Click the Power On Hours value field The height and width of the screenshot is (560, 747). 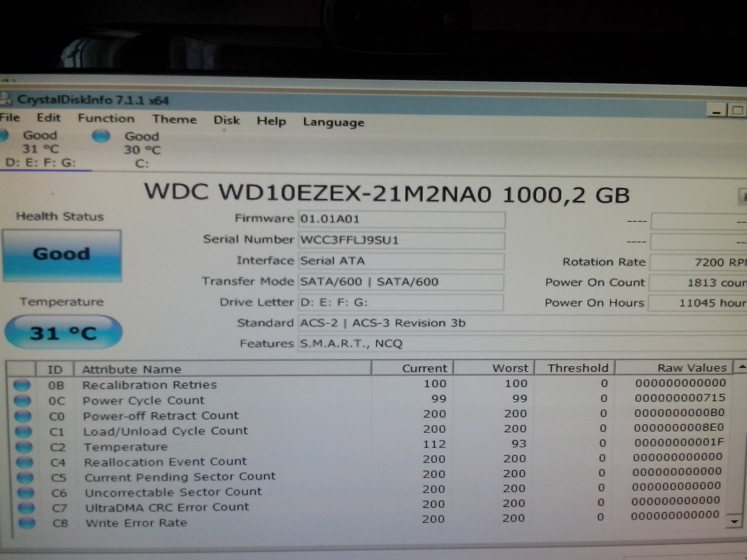click(x=698, y=303)
